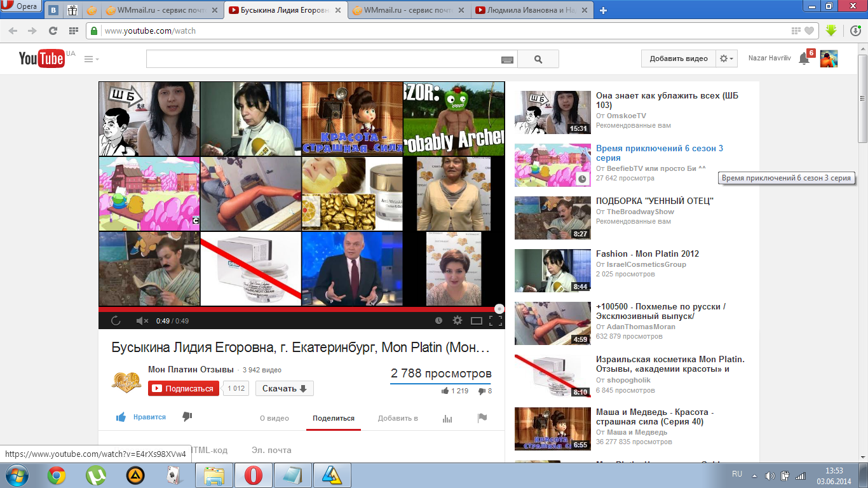Bookmark the page with the heart icon
Viewport: 868px width, 488px height.
tap(809, 30)
